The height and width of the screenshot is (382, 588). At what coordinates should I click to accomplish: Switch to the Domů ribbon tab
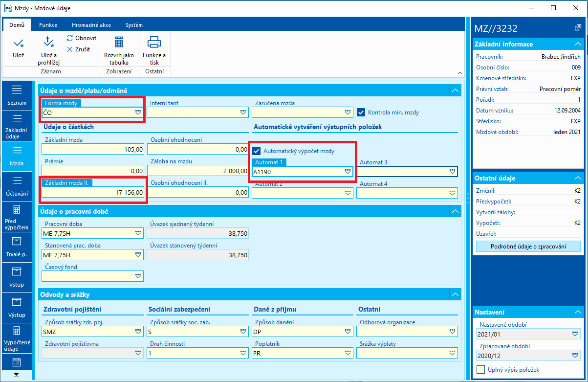coord(17,25)
